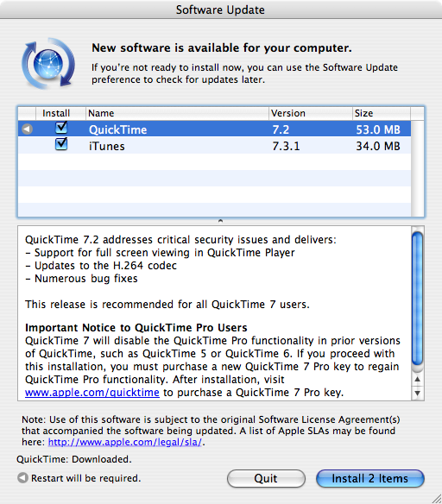This screenshot has width=442, height=504.
Task: Sort updates by the Size column header
Action: point(382,113)
